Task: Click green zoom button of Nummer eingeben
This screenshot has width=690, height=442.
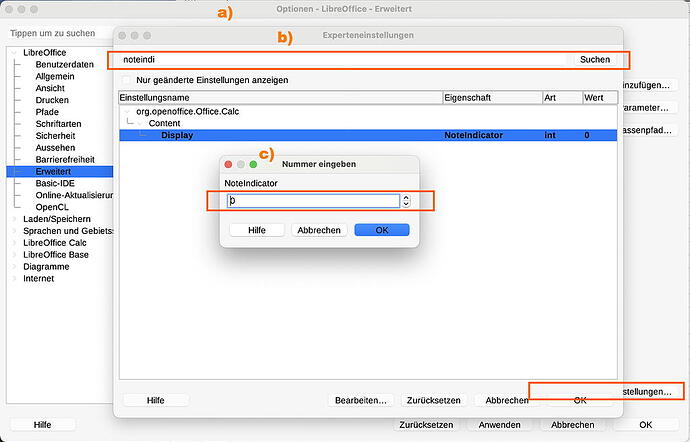Action: pyautogui.click(x=253, y=164)
